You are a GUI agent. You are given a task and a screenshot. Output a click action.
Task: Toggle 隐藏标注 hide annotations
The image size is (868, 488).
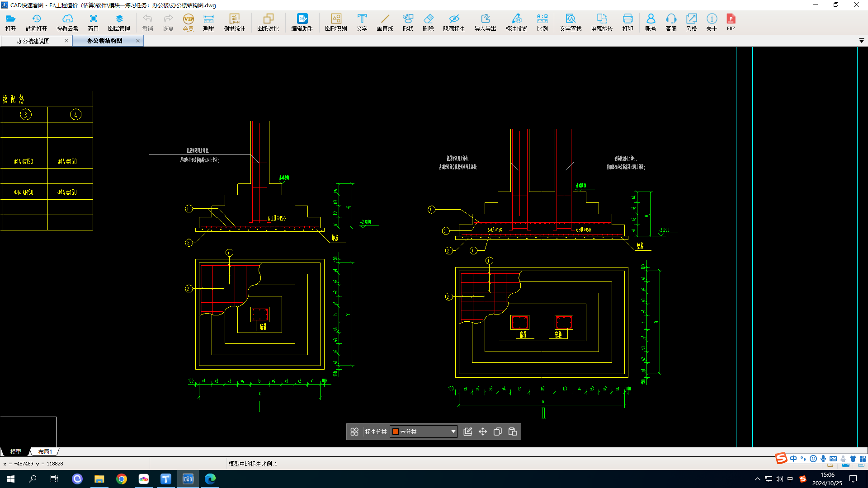454,23
